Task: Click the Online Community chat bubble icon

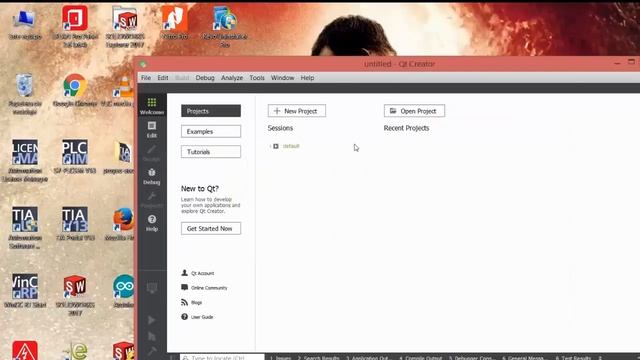Action: click(x=184, y=287)
